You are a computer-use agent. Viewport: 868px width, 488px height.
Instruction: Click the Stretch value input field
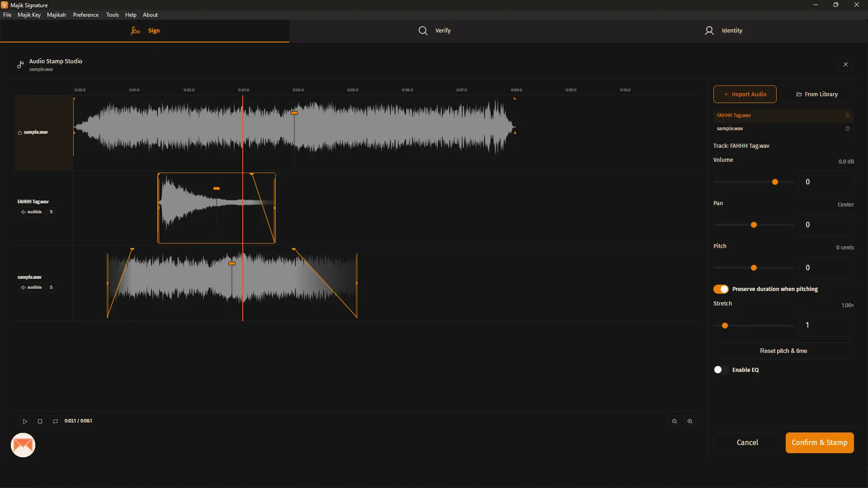(826, 325)
